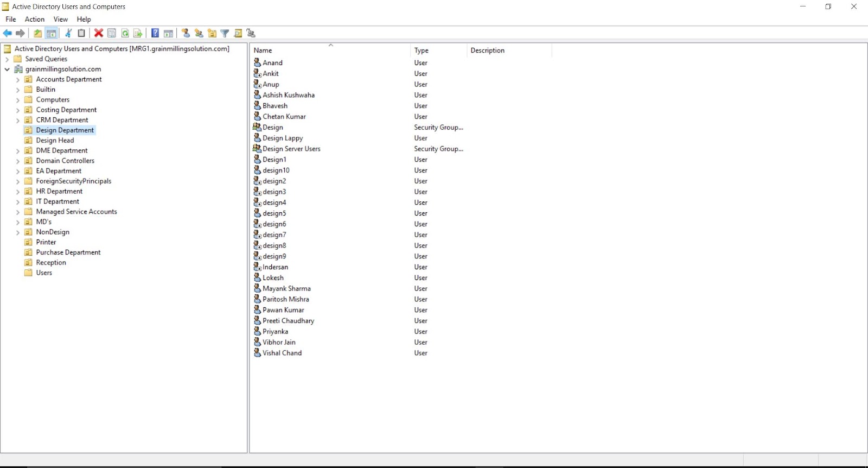
Task: Click the domain icon for grainmillingsolution.com
Action: tap(18, 69)
